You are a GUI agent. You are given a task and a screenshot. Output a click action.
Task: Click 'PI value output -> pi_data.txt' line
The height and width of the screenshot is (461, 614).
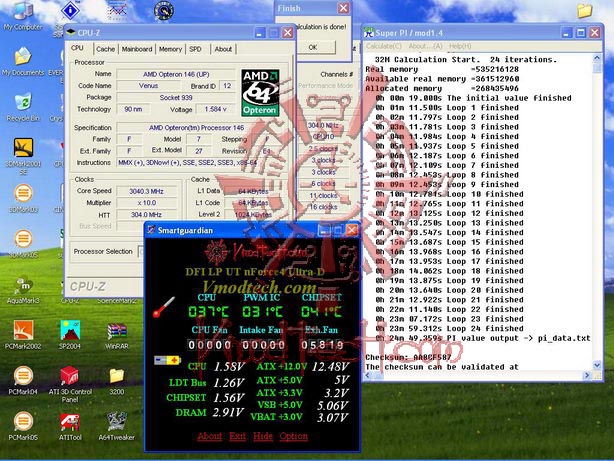(x=482, y=338)
